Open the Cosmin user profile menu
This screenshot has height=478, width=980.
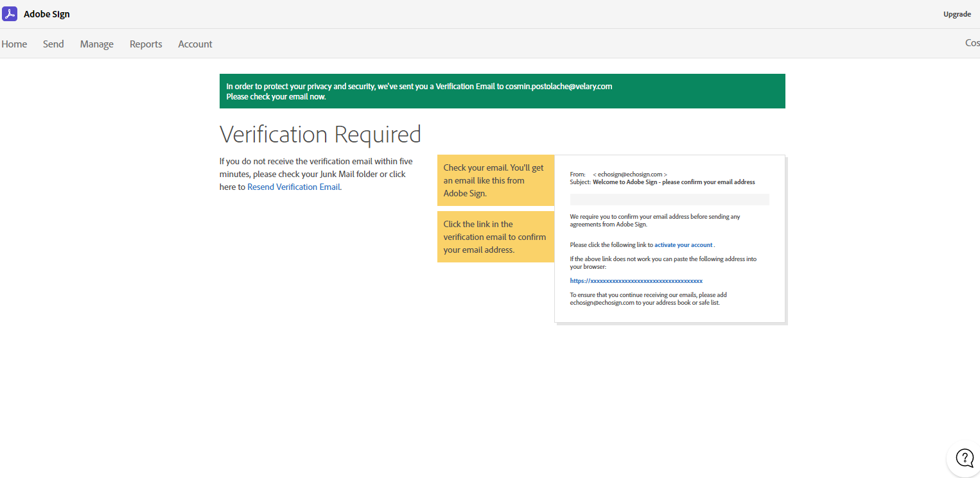click(x=970, y=42)
